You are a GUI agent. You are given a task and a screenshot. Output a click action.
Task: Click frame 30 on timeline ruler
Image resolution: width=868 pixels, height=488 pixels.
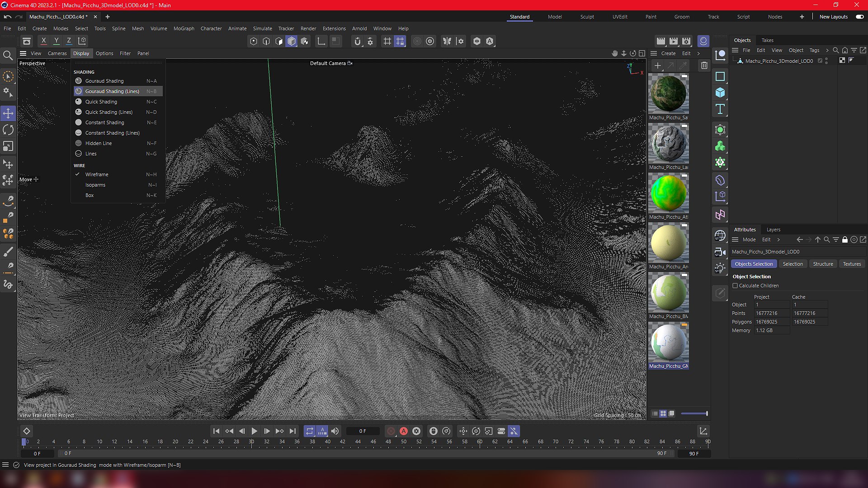[x=251, y=441]
